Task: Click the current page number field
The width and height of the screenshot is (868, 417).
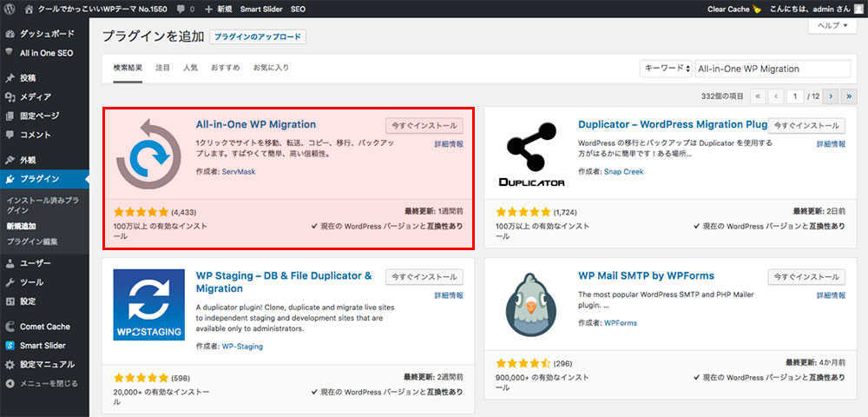Action: coord(795,96)
